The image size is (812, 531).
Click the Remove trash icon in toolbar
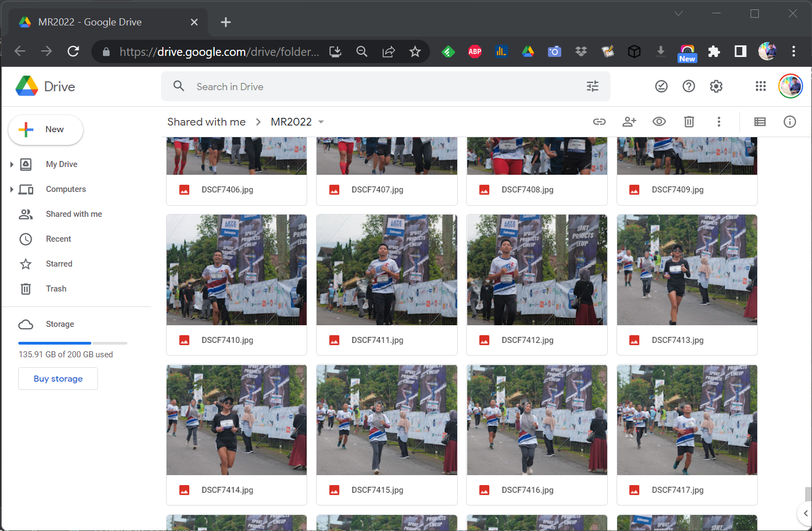[x=689, y=122]
